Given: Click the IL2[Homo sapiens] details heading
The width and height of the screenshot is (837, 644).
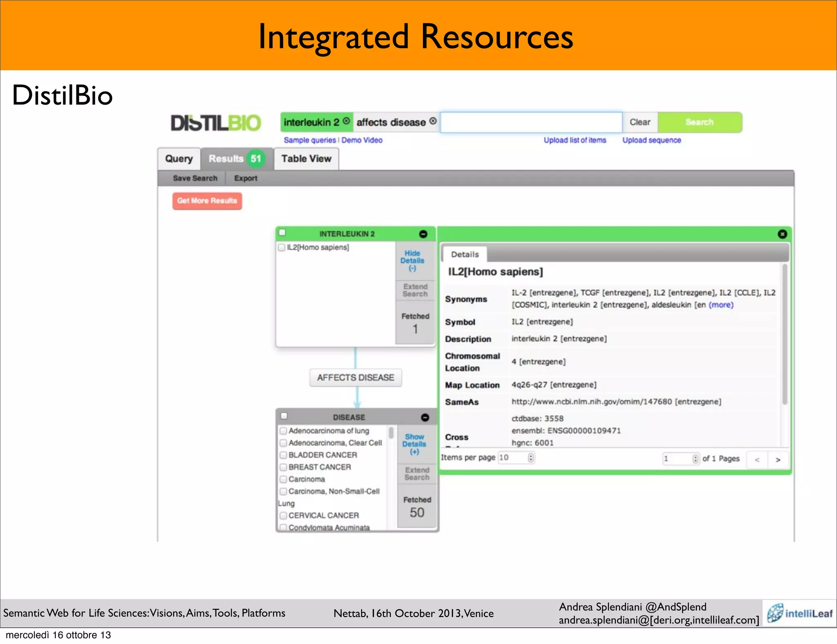Looking at the screenshot, I should pyautogui.click(x=495, y=272).
